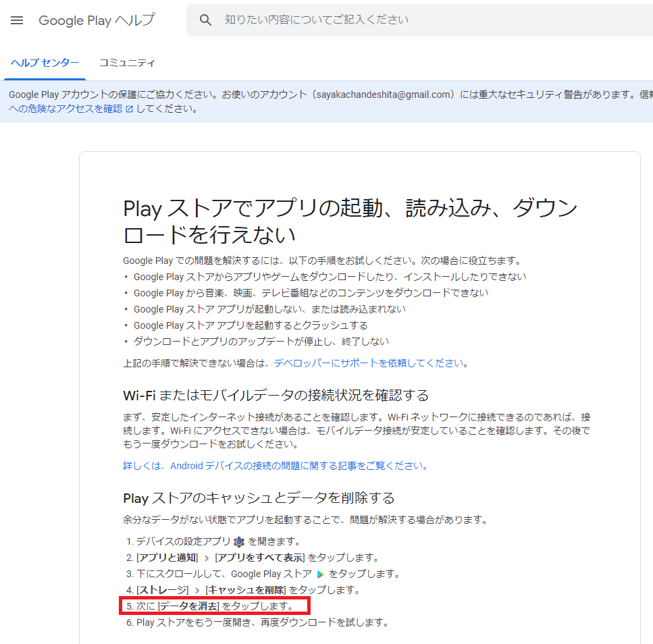Click bullet ダウンロードとアプリのアップデートが停止し
Screen dimensions: 653x644
(261, 342)
